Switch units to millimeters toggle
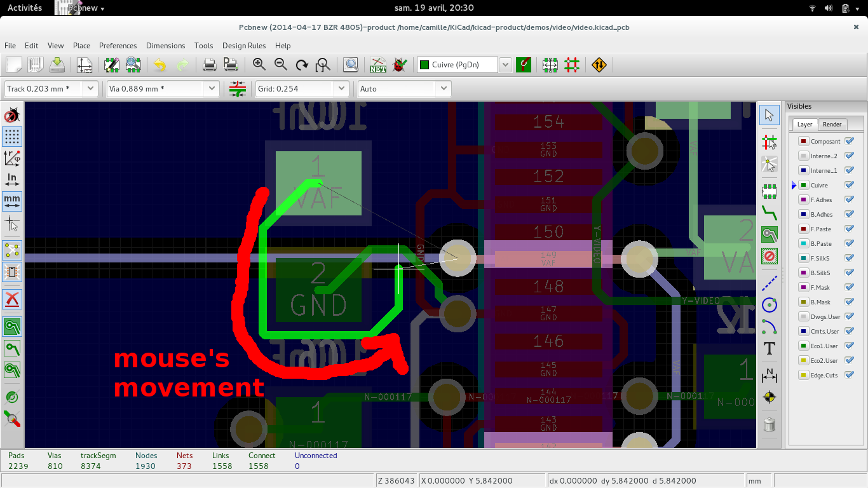The width and height of the screenshot is (868, 488). [x=12, y=201]
